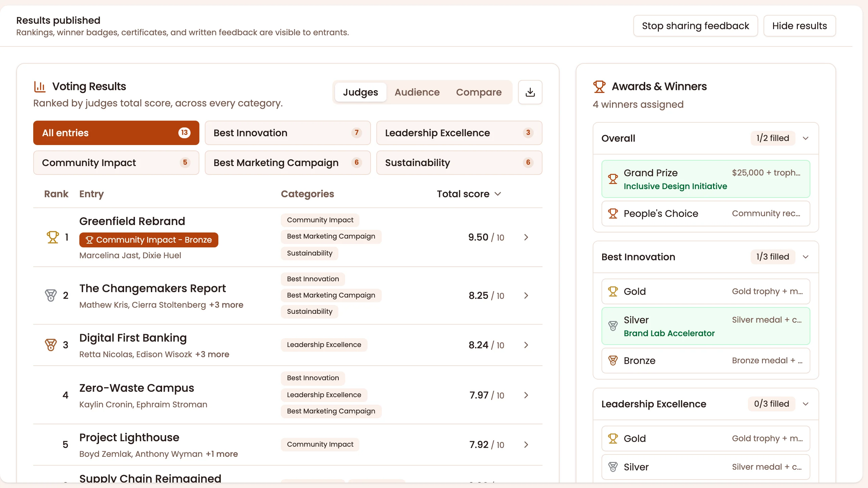Collapse the Overall awards section
The width and height of the screenshot is (868, 488).
806,138
